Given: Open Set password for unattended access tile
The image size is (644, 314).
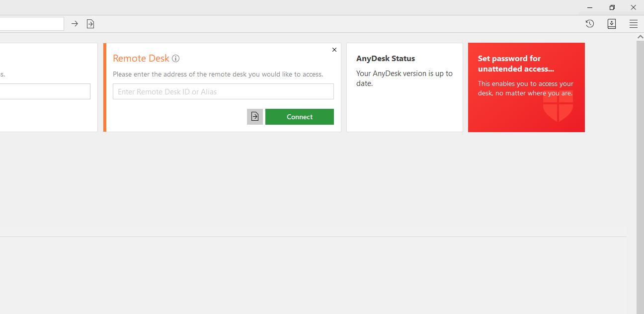Looking at the screenshot, I should coord(526,87).
